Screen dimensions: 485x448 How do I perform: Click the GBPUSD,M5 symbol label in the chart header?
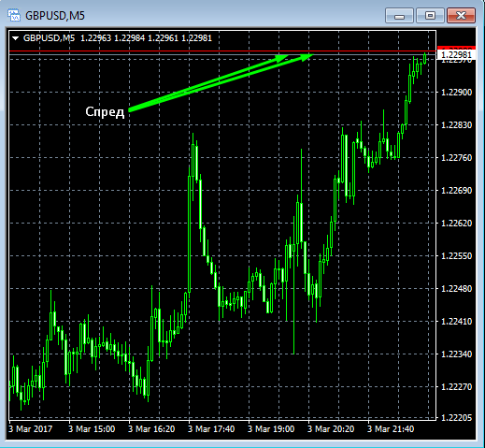point(50,38)
